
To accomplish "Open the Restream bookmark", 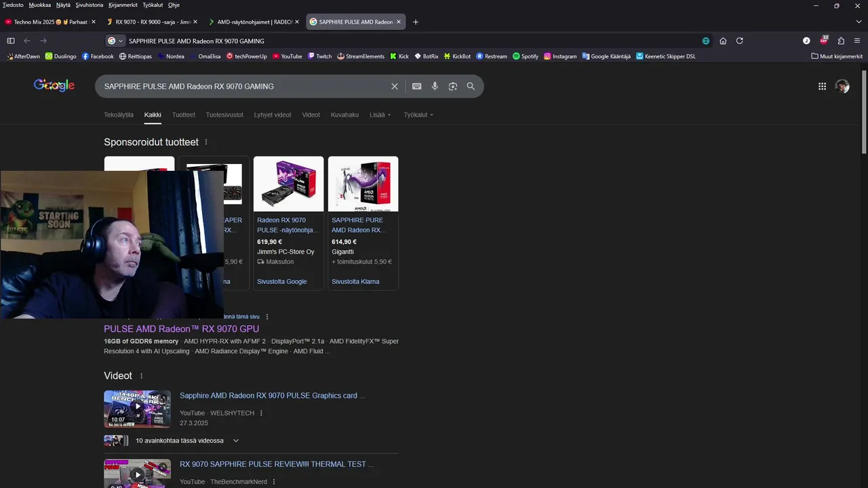I will (x=492, y=56).
